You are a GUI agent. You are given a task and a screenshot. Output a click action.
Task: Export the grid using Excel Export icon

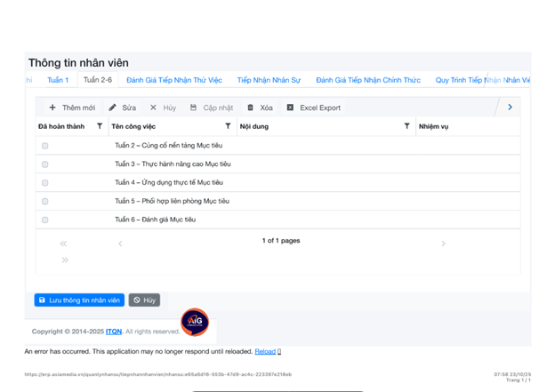[x=290, y=108]
